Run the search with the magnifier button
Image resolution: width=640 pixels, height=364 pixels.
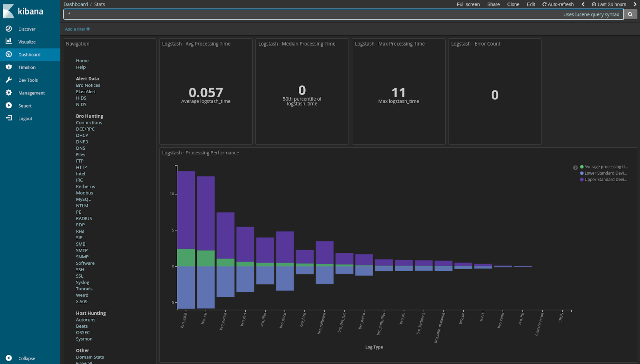630,14
